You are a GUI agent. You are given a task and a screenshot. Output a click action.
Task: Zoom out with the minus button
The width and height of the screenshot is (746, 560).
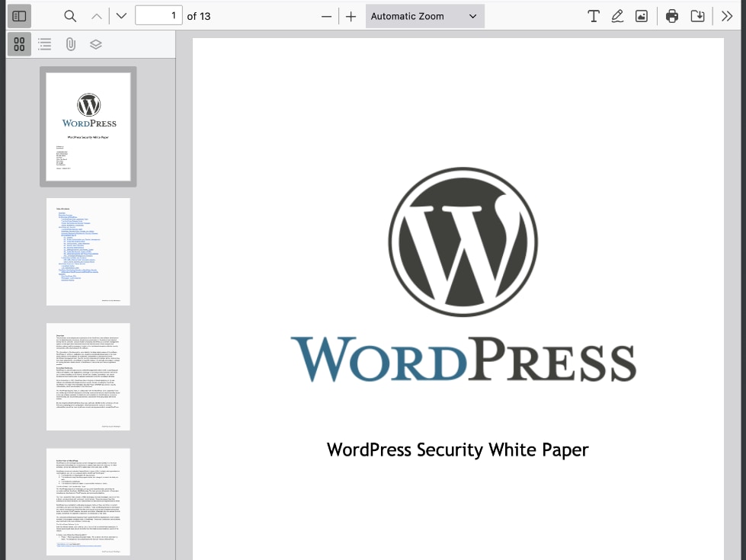(x=326, y=17)
